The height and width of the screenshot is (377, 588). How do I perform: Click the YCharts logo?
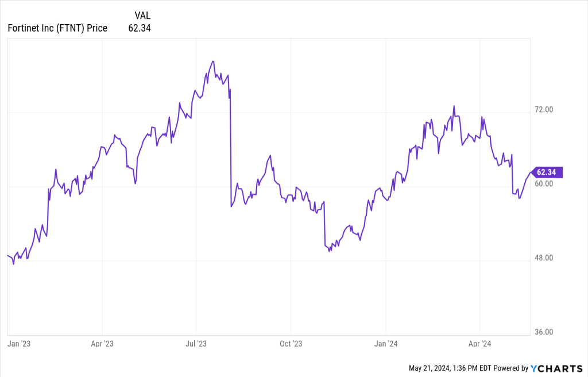click(x=556, y=368)
